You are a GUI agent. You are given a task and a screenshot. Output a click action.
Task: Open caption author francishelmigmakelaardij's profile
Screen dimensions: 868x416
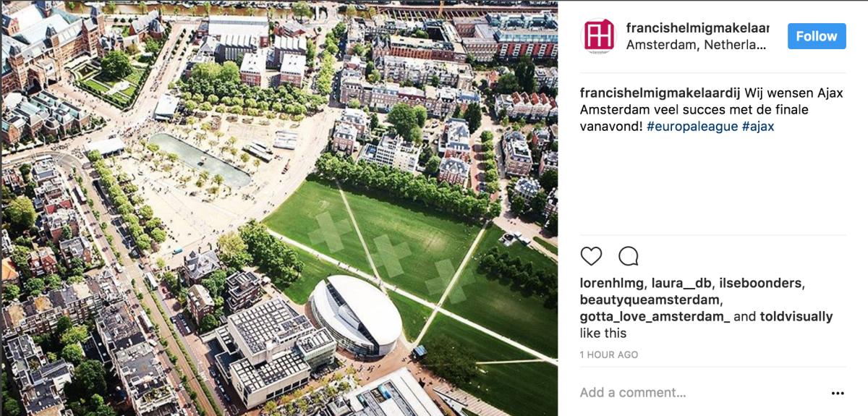[x=655, y=93]
